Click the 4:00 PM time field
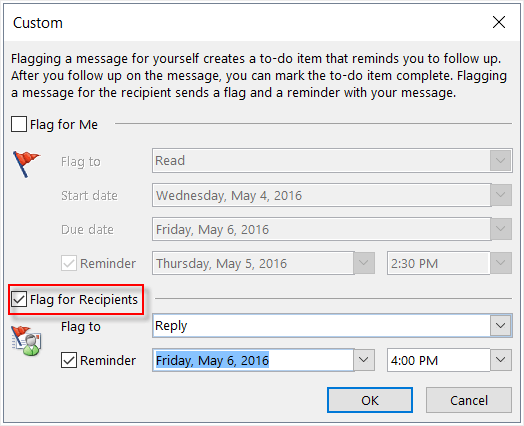524x426 pixels. tap(438, 360)
